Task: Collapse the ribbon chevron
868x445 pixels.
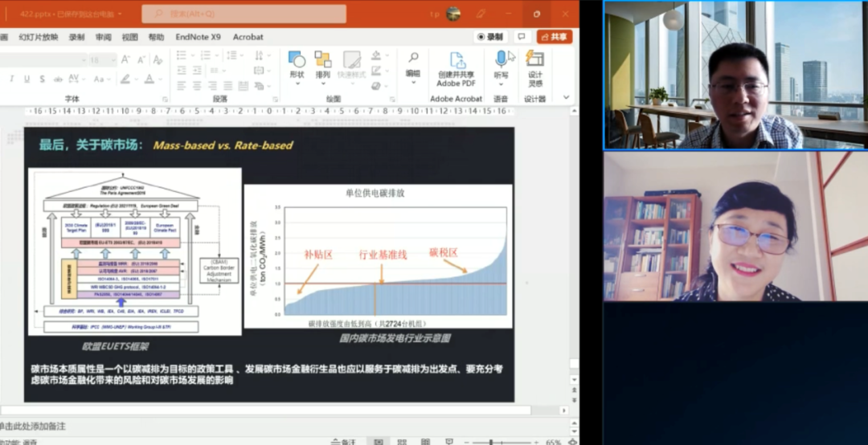Action: click(x=567, y=97)
